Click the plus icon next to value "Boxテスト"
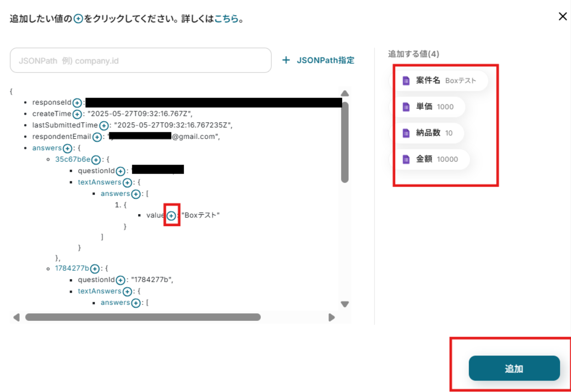 tap(171, 216)
